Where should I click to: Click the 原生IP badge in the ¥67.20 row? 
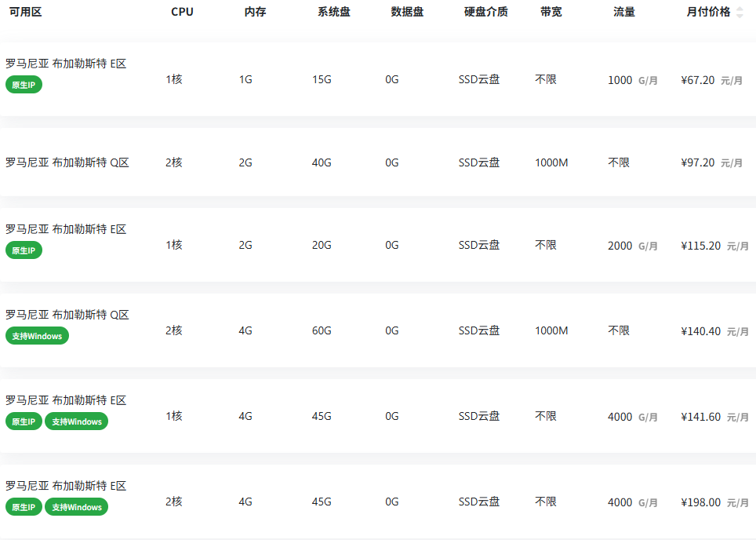click(x=24, y=85)
